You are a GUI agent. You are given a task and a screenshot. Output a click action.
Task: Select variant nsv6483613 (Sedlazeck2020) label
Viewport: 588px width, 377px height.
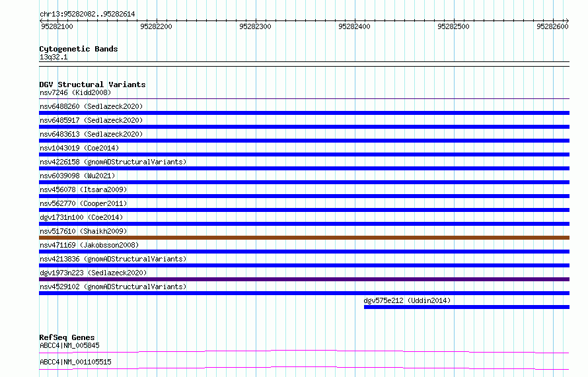point(91,134)
